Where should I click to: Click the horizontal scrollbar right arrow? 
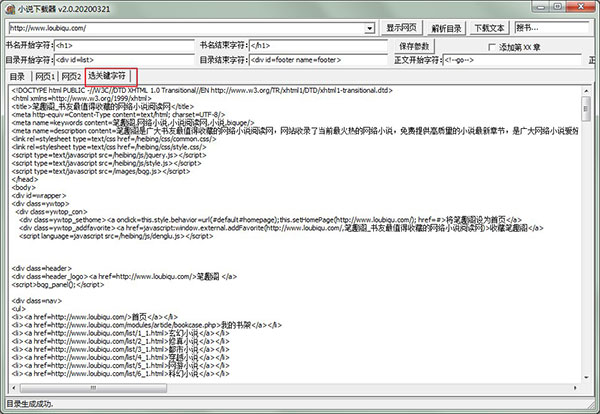[575, 388]
